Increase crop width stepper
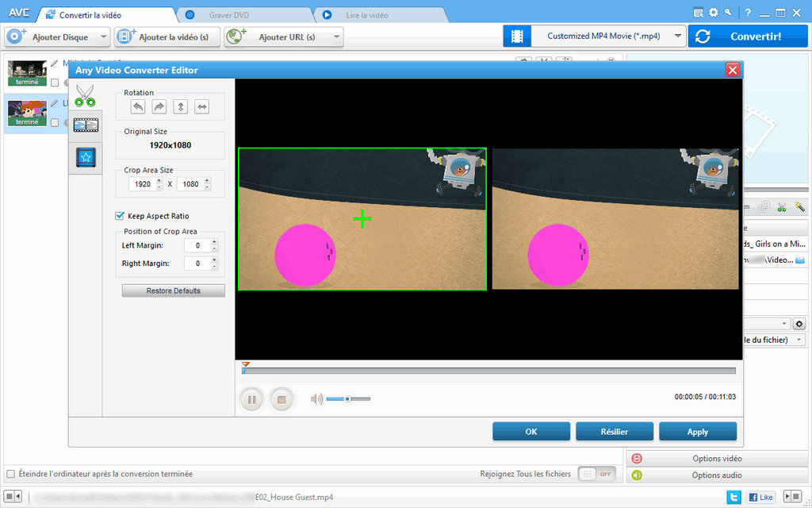Image resolution: width=812 pixels, height=508 pixels. pyautogui.click(x=159, y=180)
